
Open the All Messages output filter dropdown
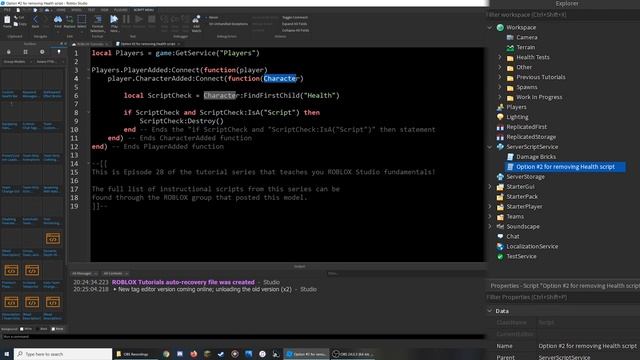pos(84,273)
